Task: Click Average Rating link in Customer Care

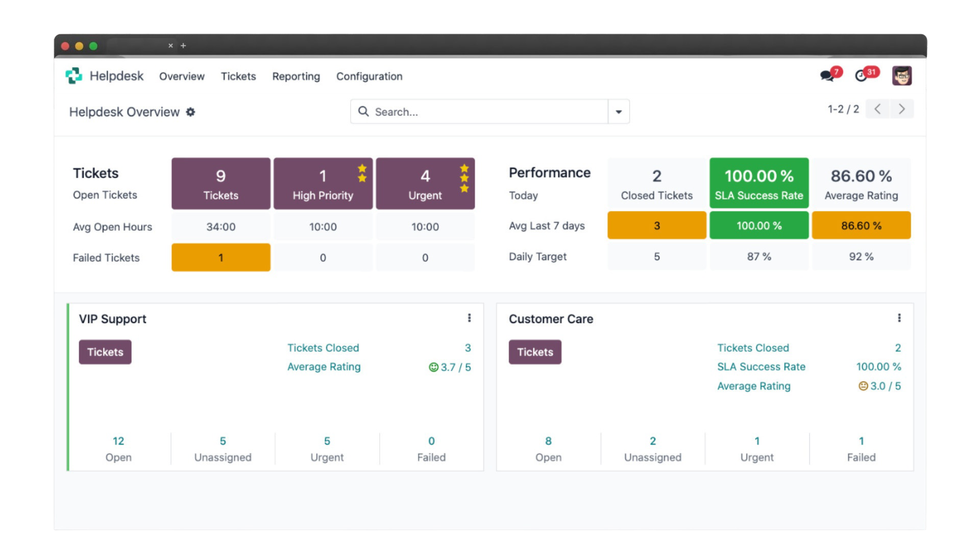Action: [754, 386]
